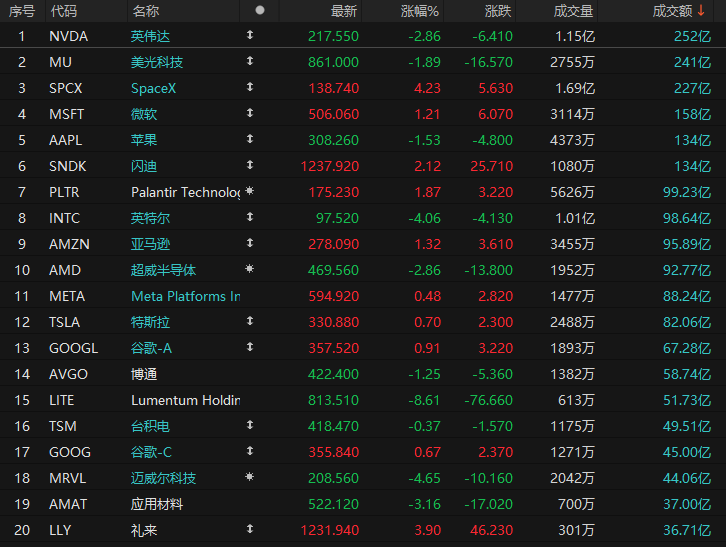Click the circle dot in the column header
This screenshot has width=726, height=547.
coord(260,10)
